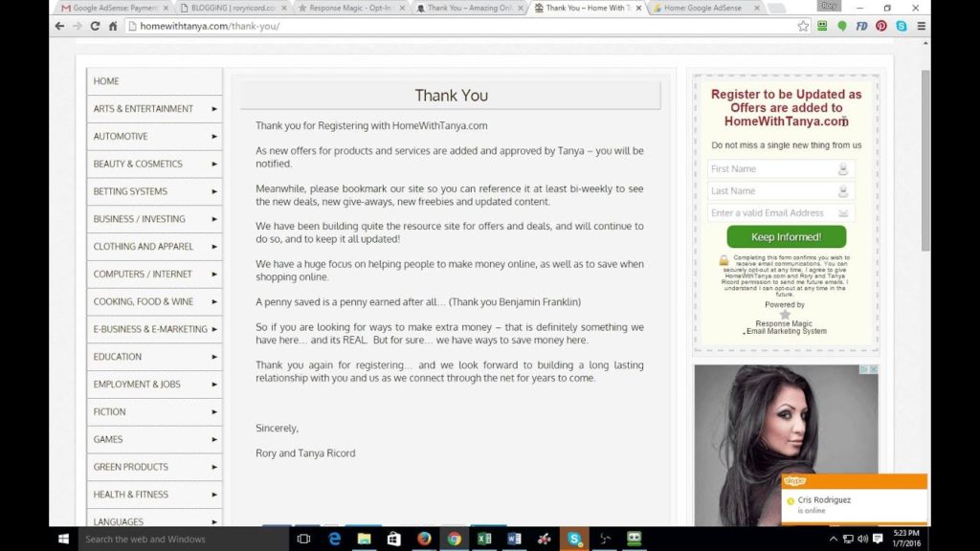Open Education category
This screenshot has width=980, height=551.
(154, 356)
